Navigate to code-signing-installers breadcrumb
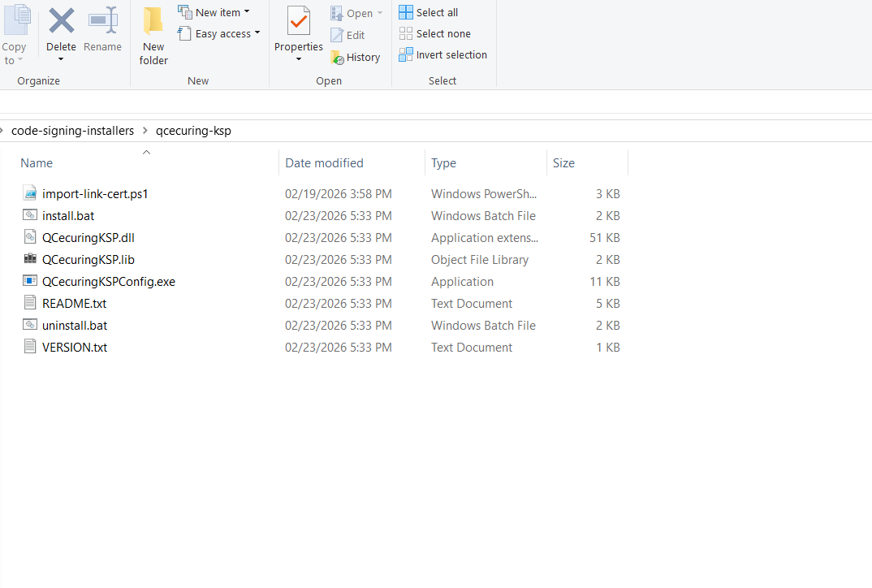This screenshot has height=588, width=872. click(72, 131)
